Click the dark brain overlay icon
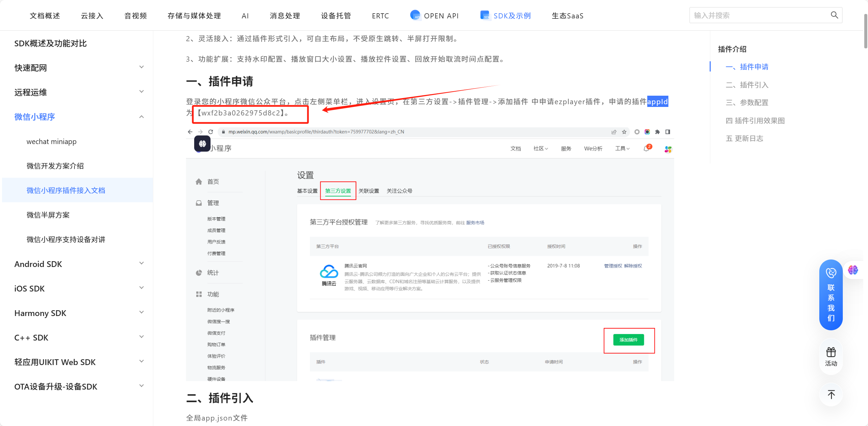Screen dimensions: 868x426 (x=202, y=143)
